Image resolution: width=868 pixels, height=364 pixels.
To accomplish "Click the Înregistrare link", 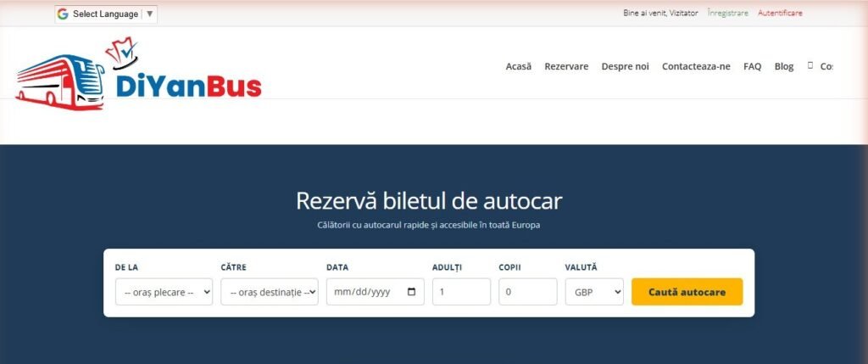I will [727, 13].
